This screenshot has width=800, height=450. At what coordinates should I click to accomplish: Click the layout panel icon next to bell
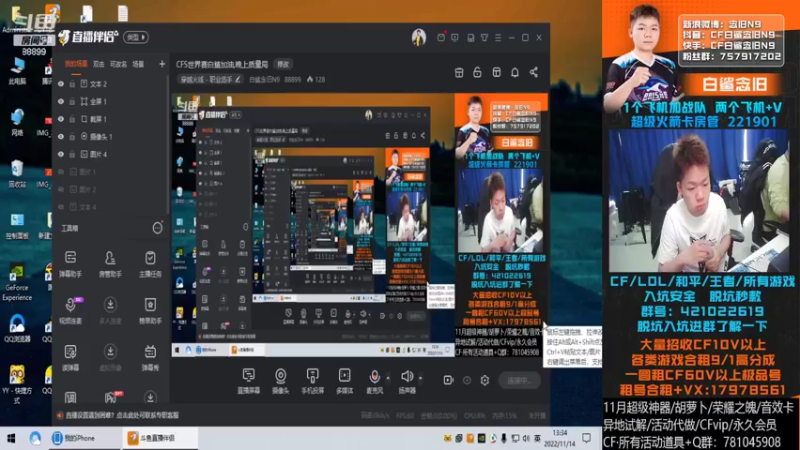496,72
